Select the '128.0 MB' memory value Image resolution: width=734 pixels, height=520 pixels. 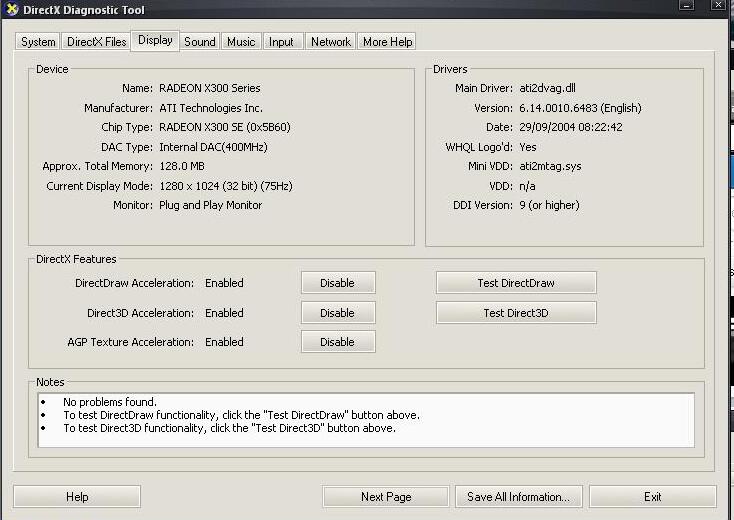point(182,166)
